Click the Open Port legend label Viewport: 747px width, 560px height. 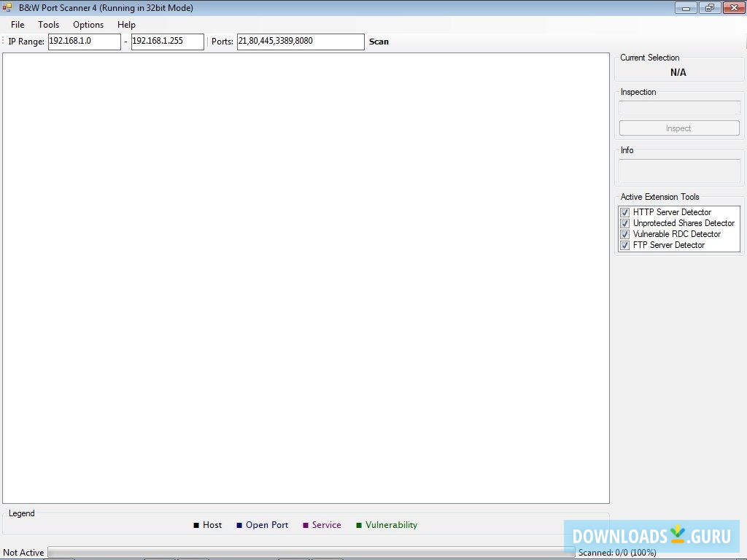click(267, 525)
